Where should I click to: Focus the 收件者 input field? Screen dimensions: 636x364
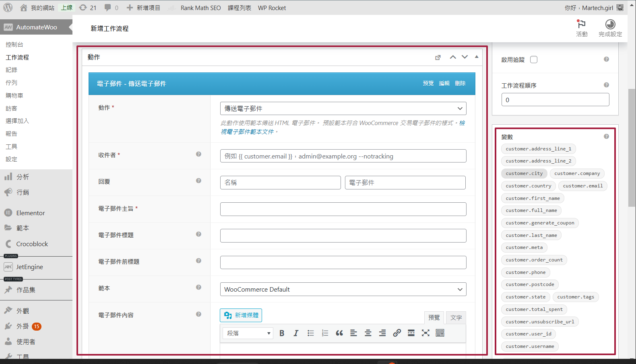point(343,156)
